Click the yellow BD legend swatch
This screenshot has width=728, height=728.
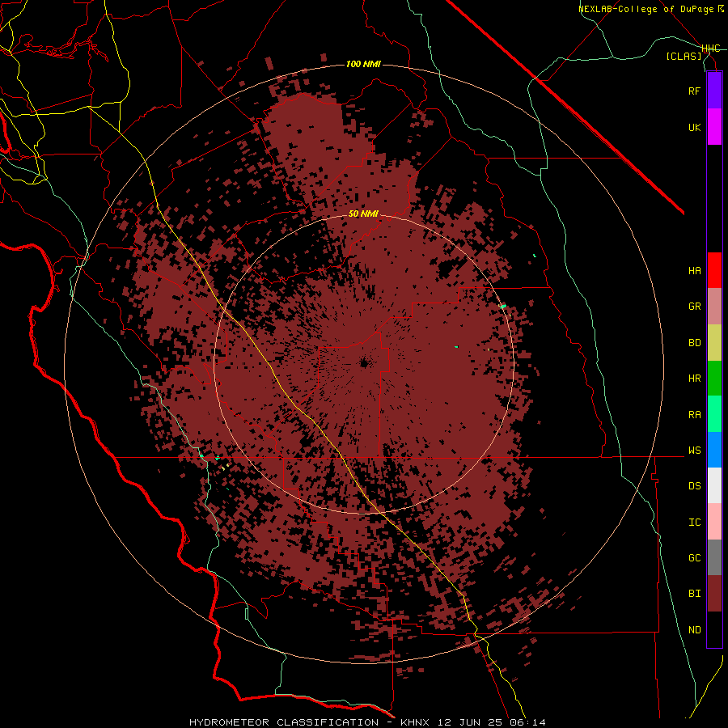tap(714, 343)
